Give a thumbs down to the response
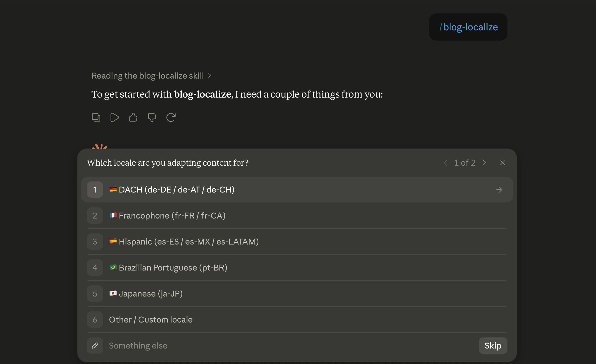This screenshot has width=596, height=364. [152, 117]
